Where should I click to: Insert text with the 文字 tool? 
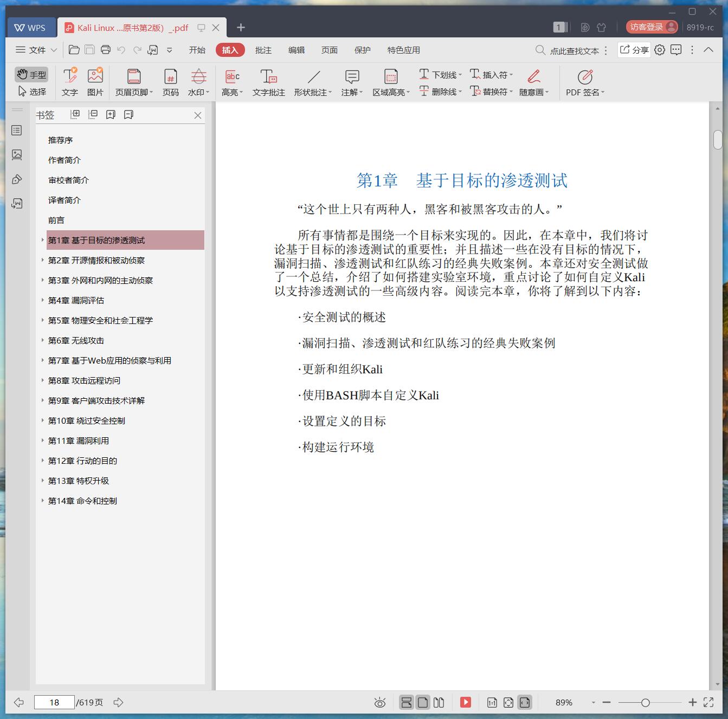tap(70, 82)
